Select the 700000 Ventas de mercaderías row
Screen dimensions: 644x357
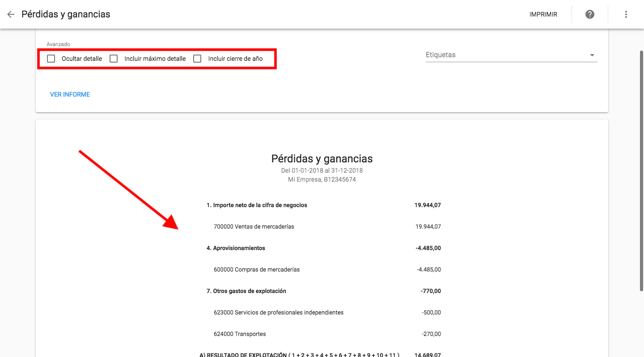pyautogui.click(x=254, y=226)
